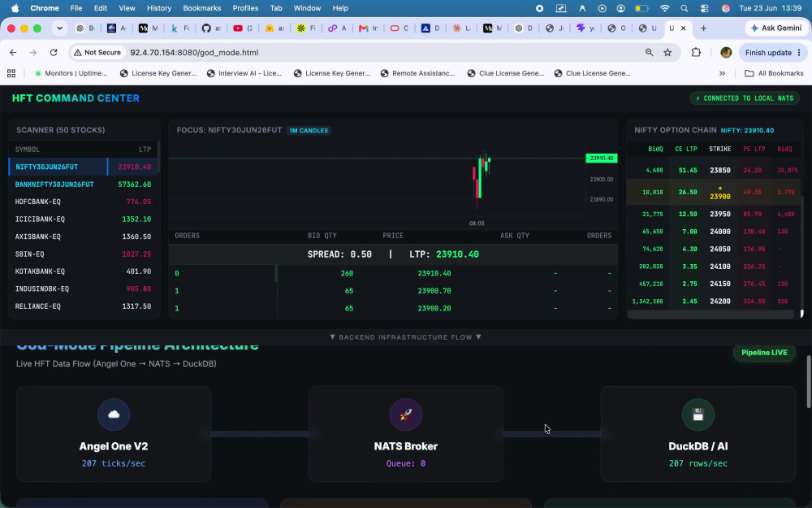Click the Ask Gemini button

775,28
